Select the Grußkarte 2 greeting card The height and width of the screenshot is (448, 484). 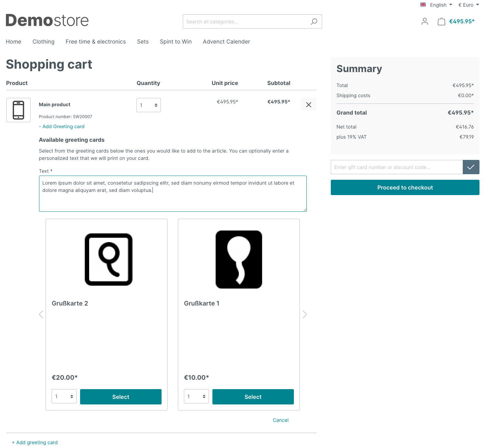click(x=121, y=397)
